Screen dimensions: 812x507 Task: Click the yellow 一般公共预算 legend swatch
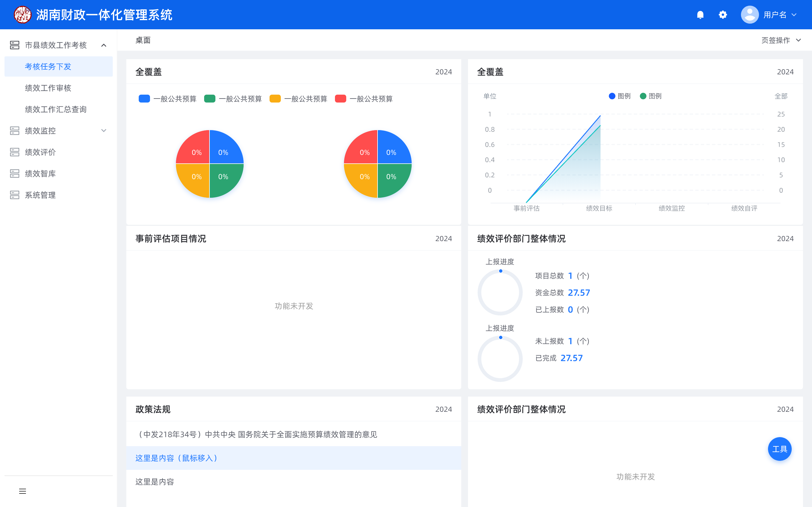(275, 99)
